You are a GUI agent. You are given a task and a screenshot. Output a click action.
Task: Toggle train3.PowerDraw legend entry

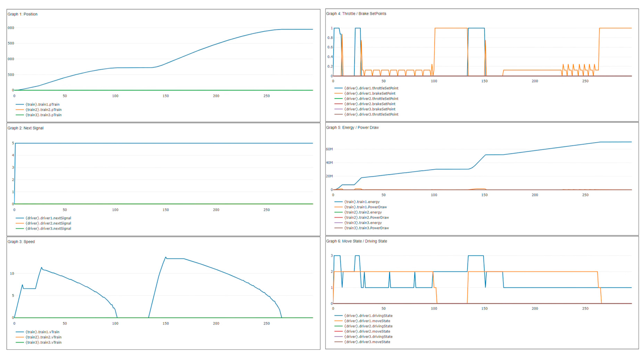[x=362, y=228]
